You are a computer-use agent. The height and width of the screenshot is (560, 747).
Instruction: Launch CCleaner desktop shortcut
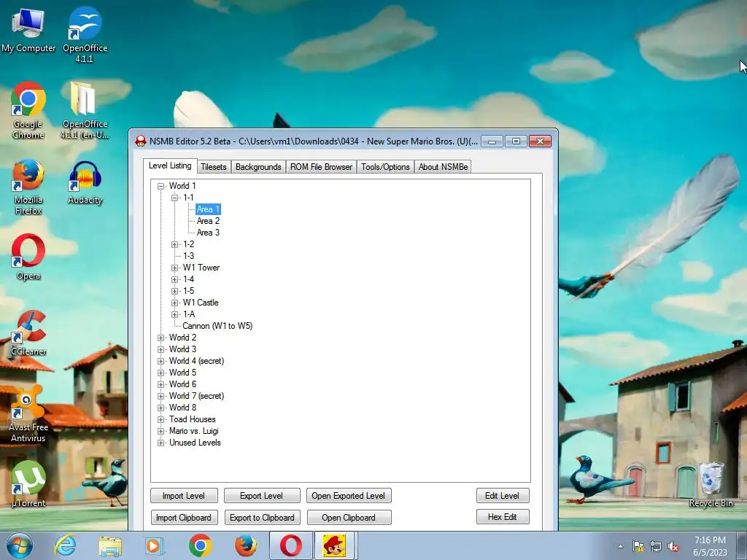tap(28, 333)
